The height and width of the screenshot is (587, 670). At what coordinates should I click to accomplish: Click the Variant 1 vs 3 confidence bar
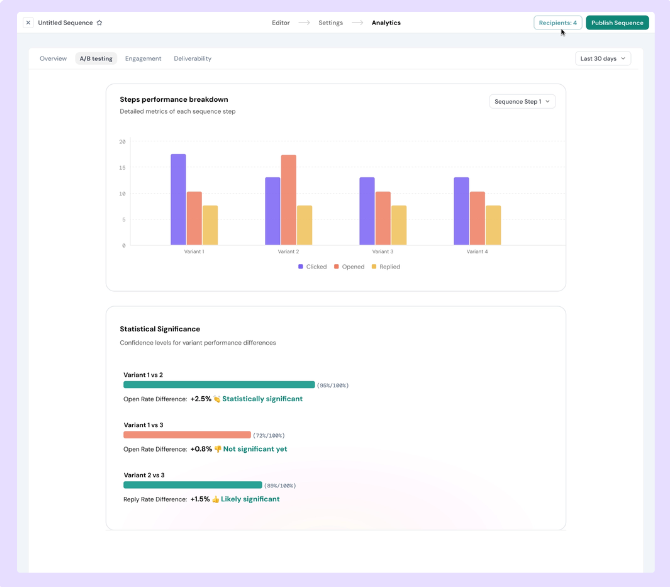[187, 435]
